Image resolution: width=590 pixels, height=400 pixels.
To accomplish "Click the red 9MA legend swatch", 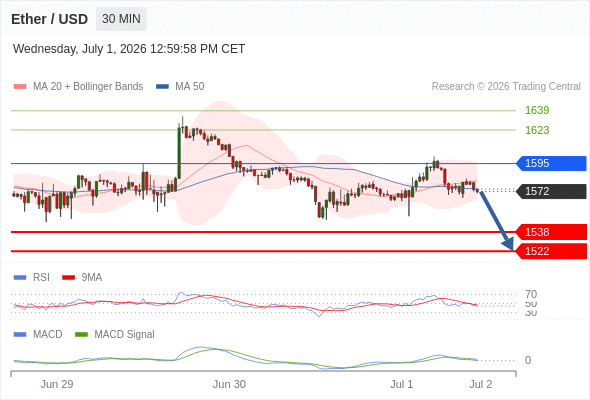I will click(x=68, y=278).
